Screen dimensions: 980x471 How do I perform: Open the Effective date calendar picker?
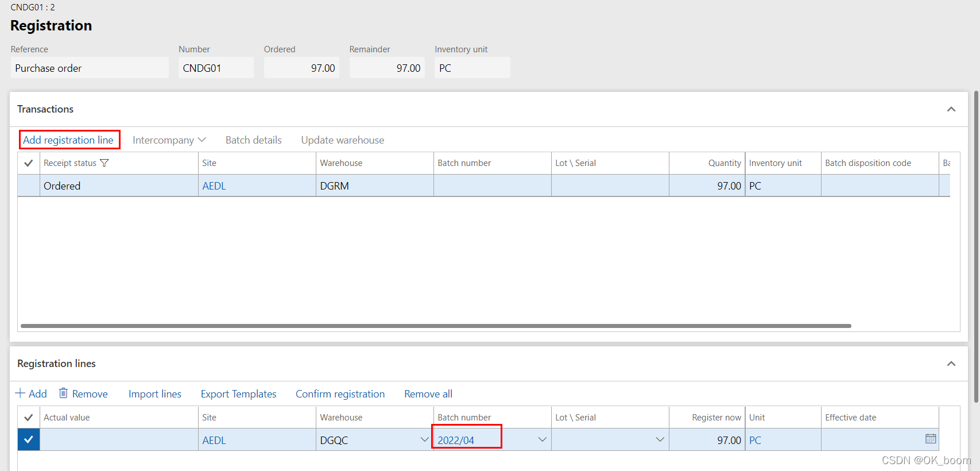point(931,439)
